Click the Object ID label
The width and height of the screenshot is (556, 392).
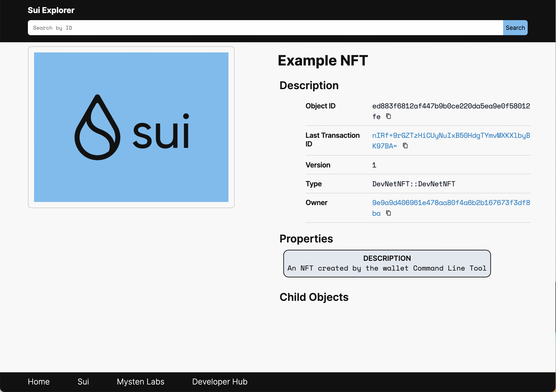(x=320, y=106)
